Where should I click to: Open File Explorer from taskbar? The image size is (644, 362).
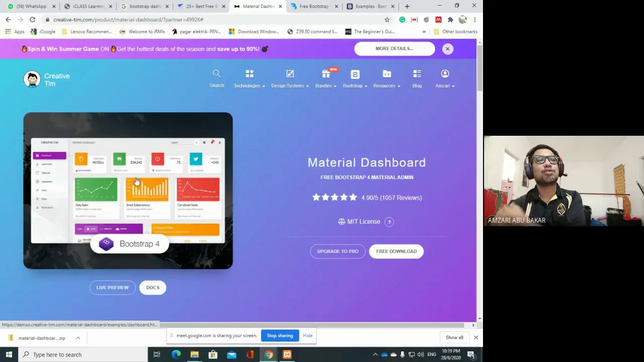(x=194, y=354)
